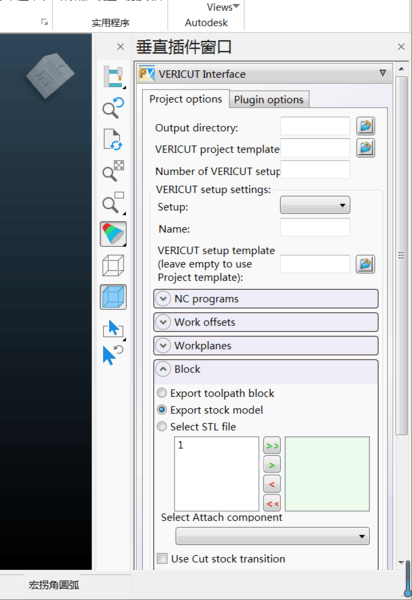
Task: Move selected item left with < button
Action: tap(272, 484)
